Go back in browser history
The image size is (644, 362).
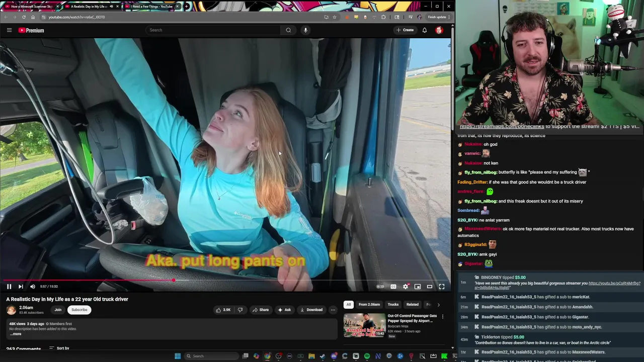click(x=6, y=17)
